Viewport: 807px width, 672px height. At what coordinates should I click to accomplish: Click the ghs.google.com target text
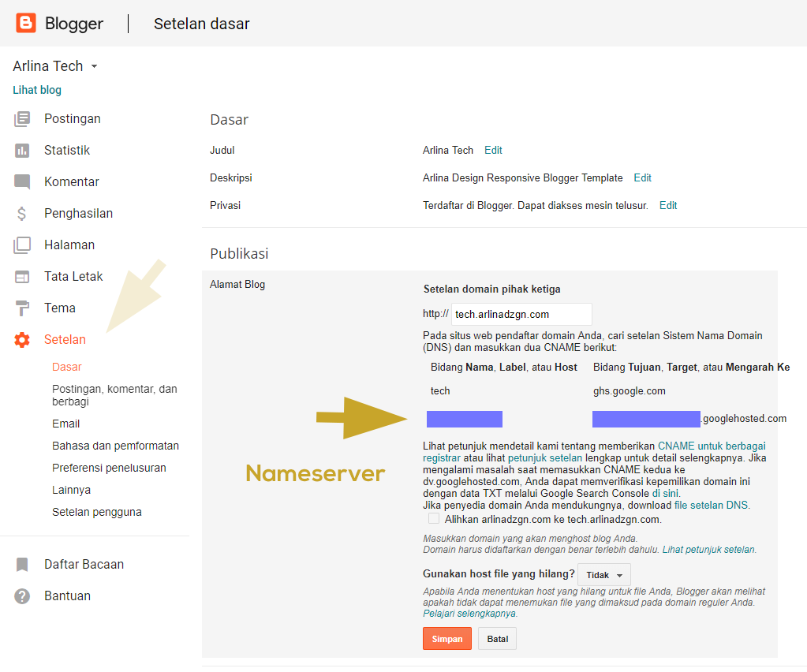click(629, 391)
